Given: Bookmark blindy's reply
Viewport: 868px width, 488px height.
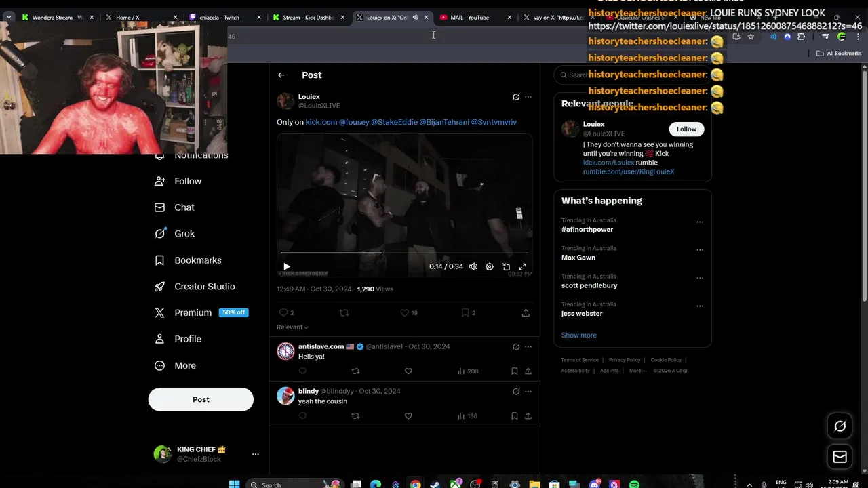Looking at the screenshot, I should pos(514,416).
